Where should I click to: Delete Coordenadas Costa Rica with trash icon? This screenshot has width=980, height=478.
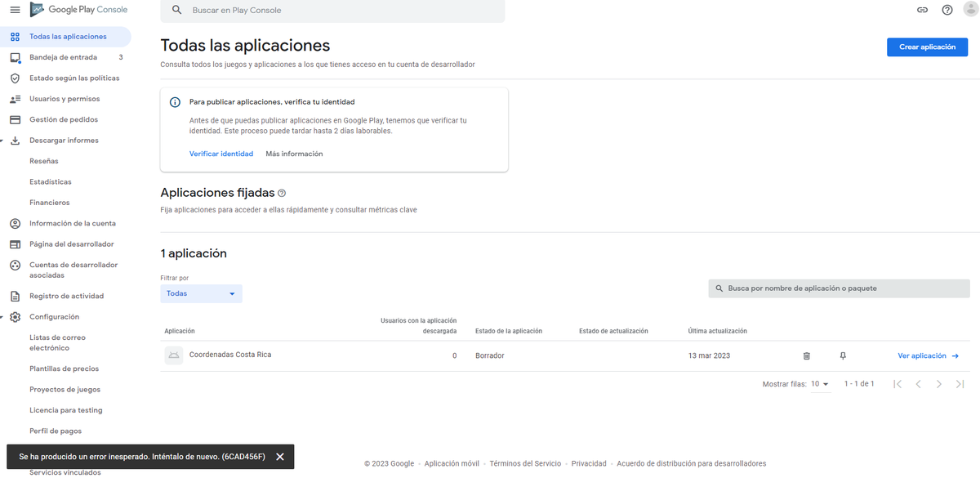pos(807,356)
